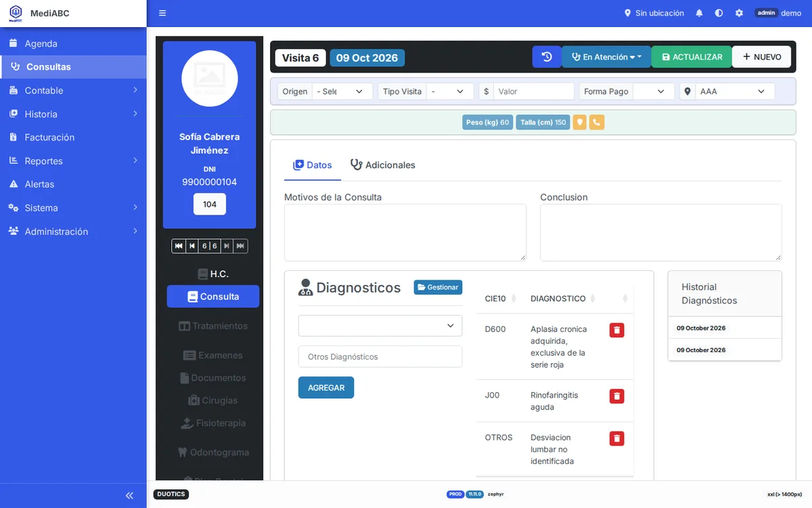Toggle dark mode contrast icon

(x=719, y=13)
